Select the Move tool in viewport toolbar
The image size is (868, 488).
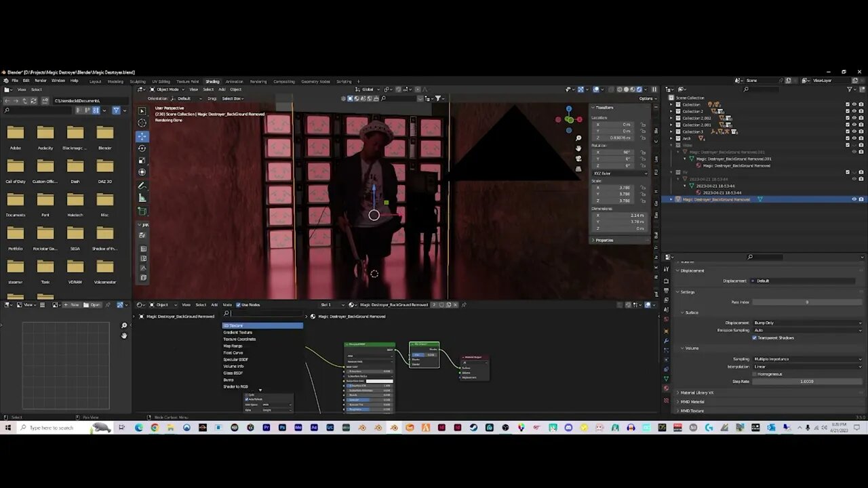(142, 136)
